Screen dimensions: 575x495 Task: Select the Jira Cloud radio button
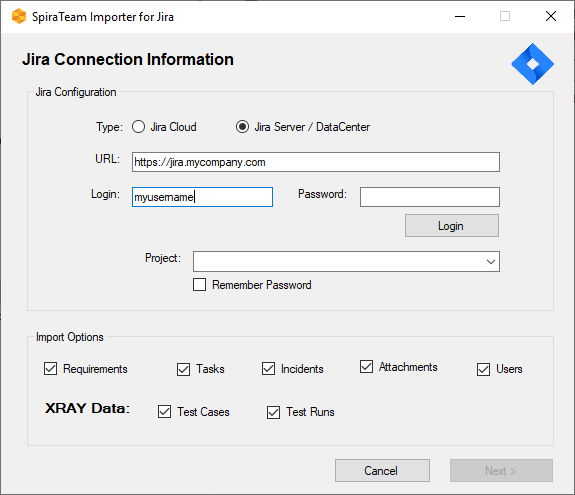click(139, 127)
